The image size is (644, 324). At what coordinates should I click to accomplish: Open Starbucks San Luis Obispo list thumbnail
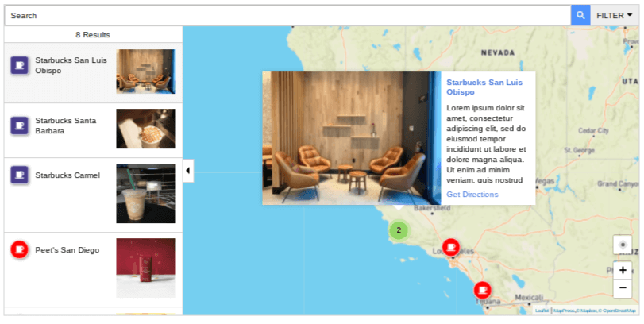(146, 71)
